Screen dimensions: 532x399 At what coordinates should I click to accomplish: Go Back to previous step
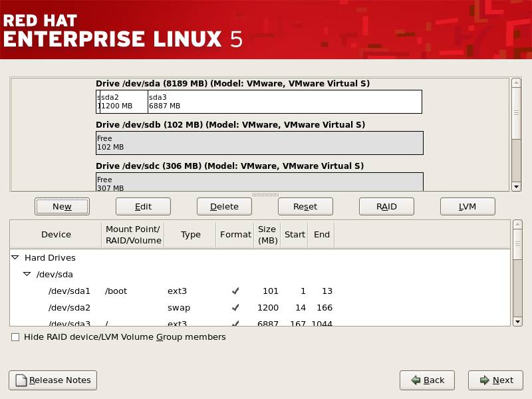(427, 380)
